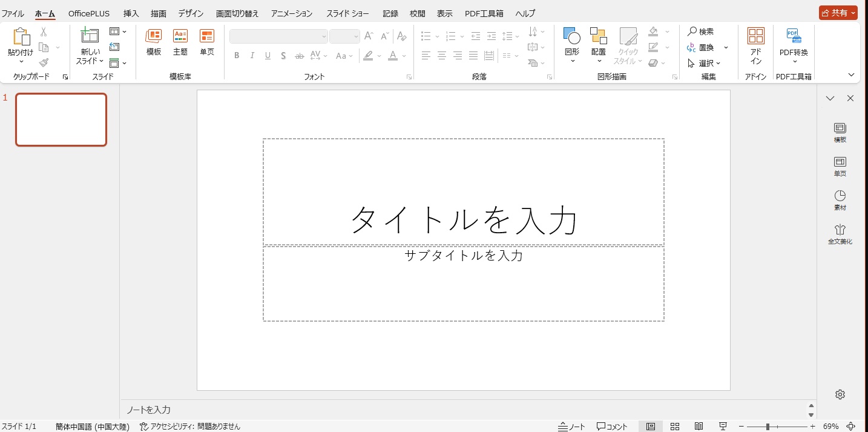The image size is (868, 432).
Task: Open the line spacing dropdown
Action: pyautogui.click(x=511, y=36)
